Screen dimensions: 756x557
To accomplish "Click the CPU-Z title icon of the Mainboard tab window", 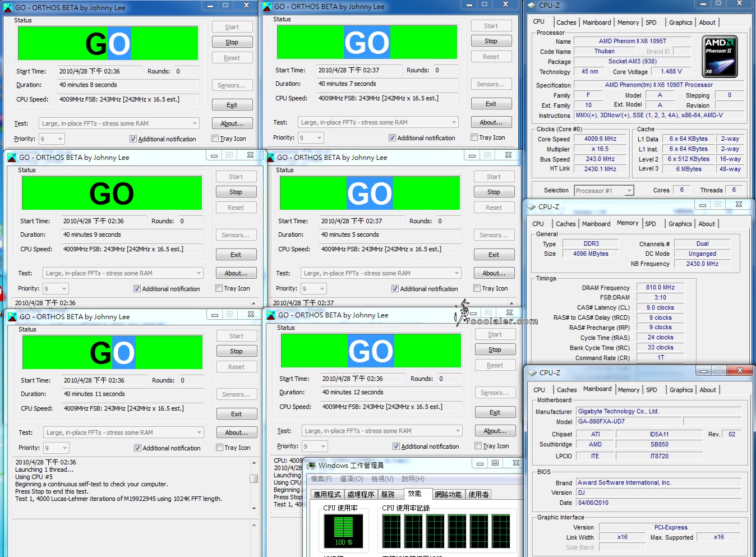I will (x=532, y=372).
